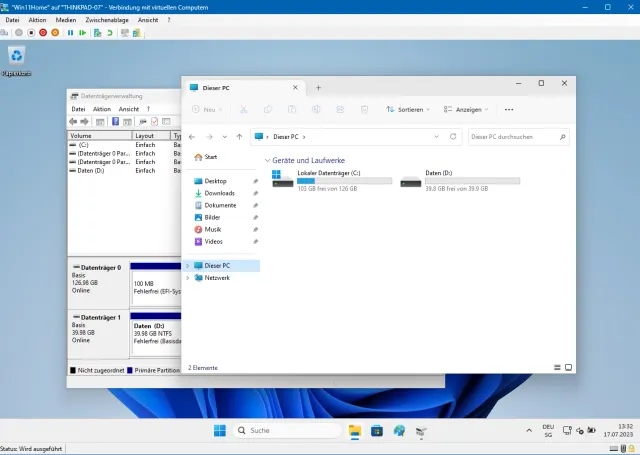Open File Explorer from the taskbar
Image resolution: width=640 pixels, height=455 pixels.
(354, 430)
